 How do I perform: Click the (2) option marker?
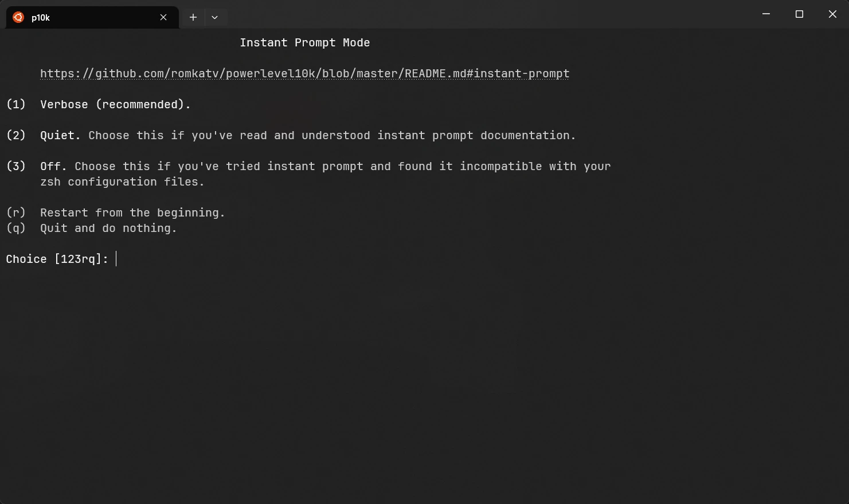tap(16, 136)
